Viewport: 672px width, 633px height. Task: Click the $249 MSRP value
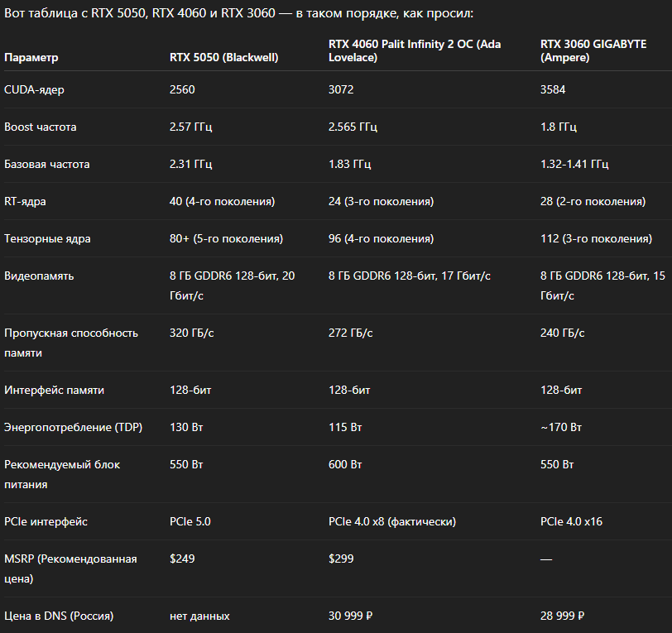pyautogui.click(x=182, y=559)
